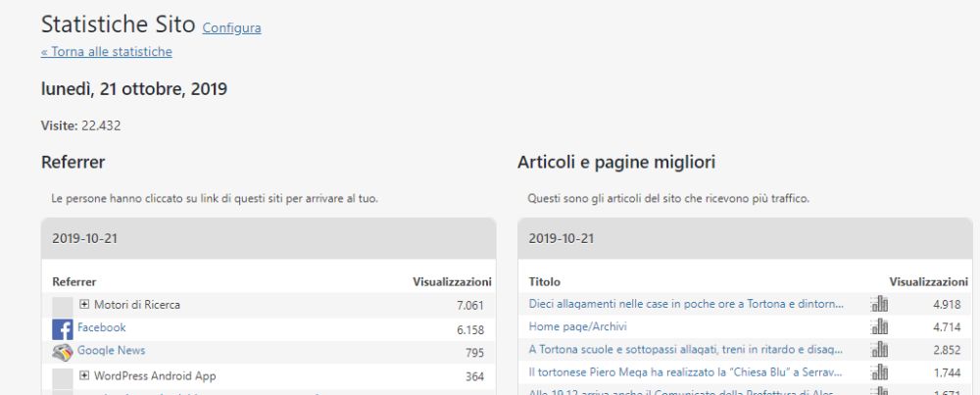This screenshot has width=980, height=395.
Task: Click chart icon for A Tortona scuole article
Action: coord(879,350)
